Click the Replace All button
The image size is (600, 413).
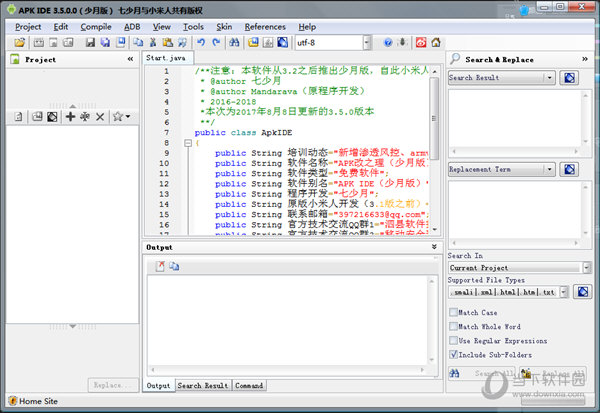[x=553, y=373]
